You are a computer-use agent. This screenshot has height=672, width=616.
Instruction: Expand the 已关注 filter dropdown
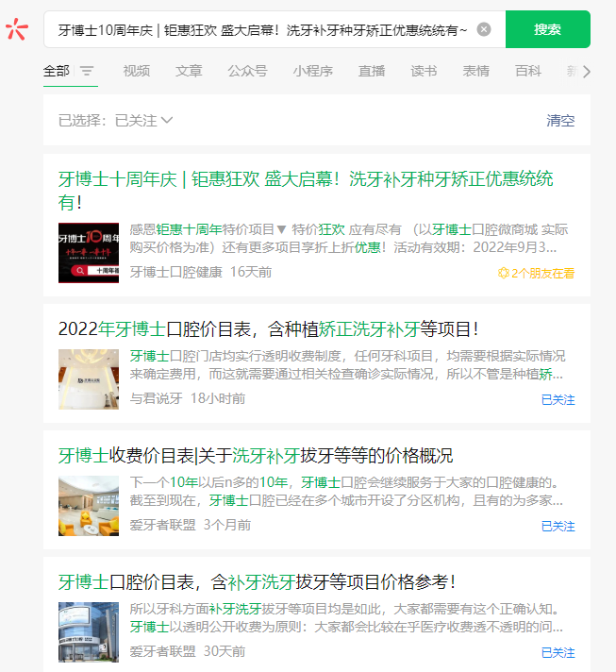[143, 121]
